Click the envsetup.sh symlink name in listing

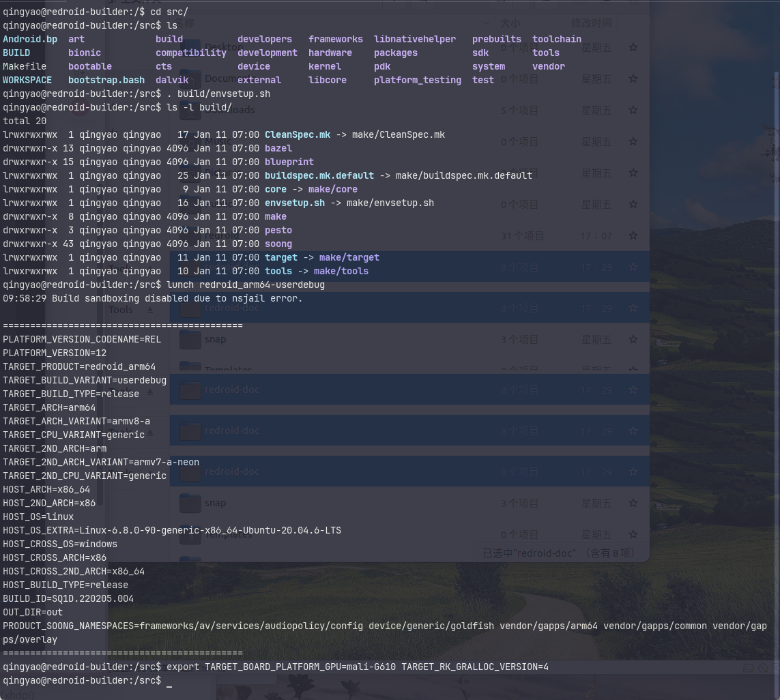[x=295, y=203]
